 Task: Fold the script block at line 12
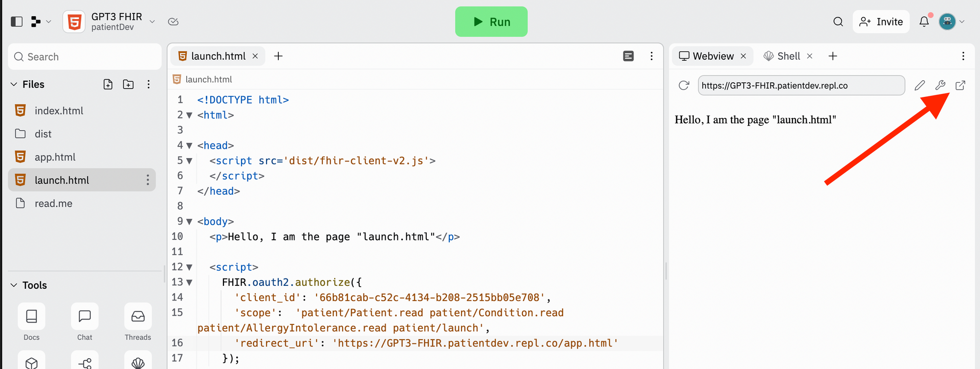tap(189, 267)
